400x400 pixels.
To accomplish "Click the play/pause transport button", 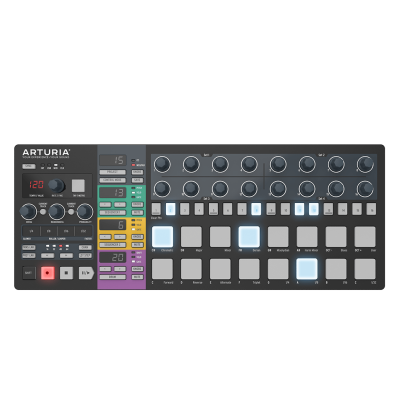I will (x=86, y=273).
